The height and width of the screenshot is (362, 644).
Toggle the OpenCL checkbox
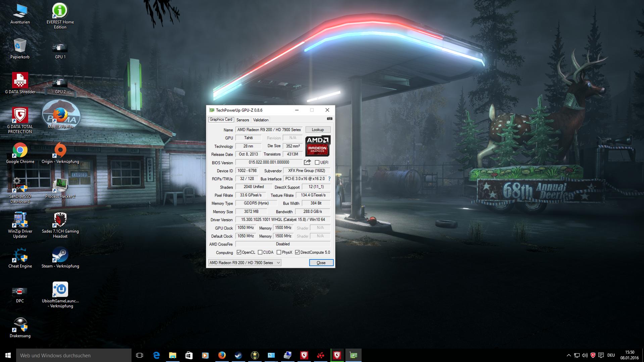(x=239, y=252)
